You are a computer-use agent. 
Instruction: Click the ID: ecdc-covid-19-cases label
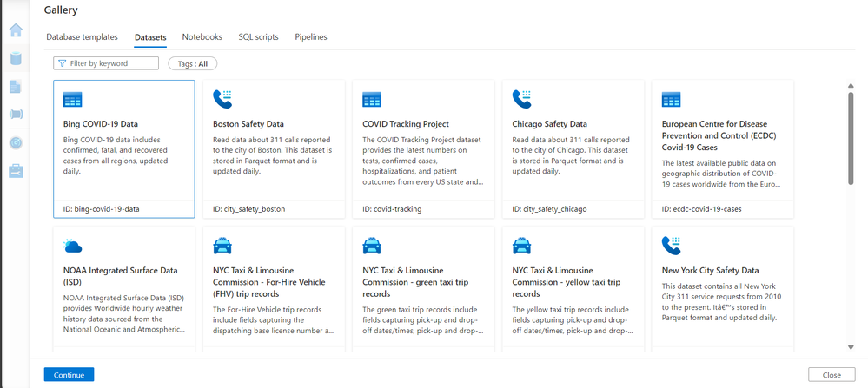[x=702, y=209]
